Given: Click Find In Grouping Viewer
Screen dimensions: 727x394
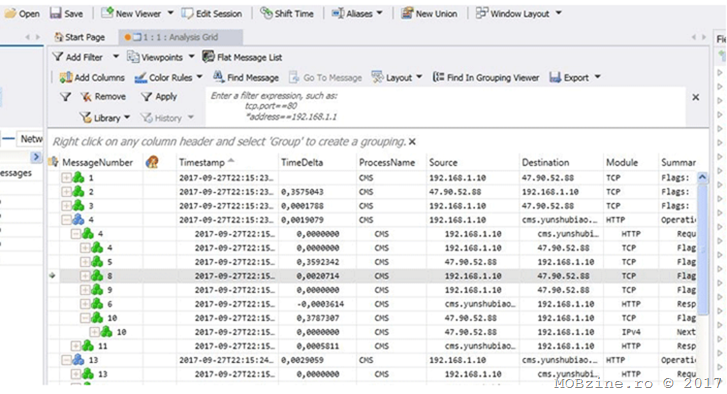Looking at the screenshot, I should click(x=486, y=77).
